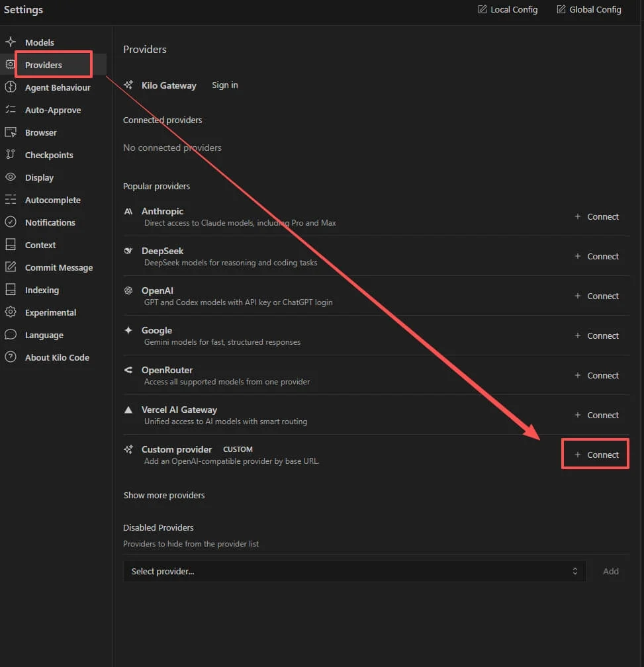Click the Select provider up-down chevron

click(575, 571)
